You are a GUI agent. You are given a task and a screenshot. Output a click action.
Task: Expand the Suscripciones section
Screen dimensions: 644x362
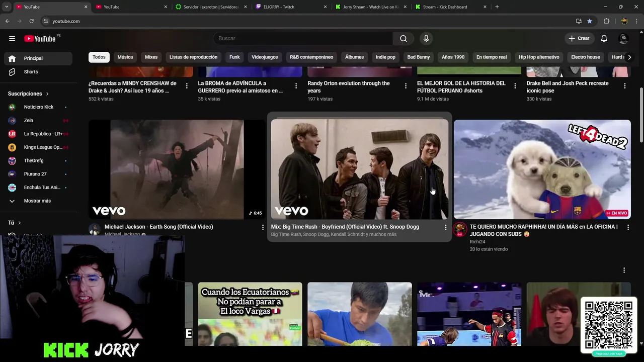28,94
